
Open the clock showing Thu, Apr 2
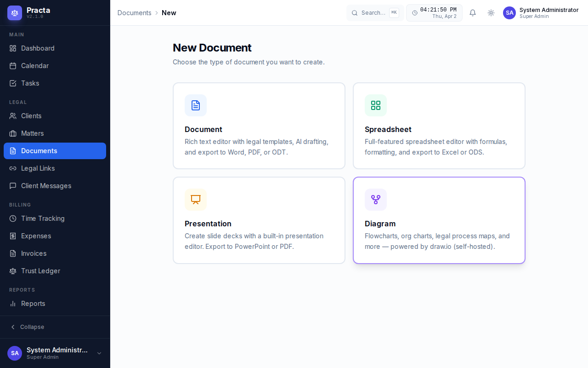434,12
